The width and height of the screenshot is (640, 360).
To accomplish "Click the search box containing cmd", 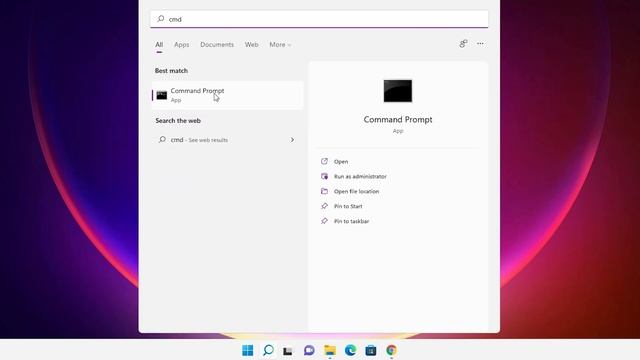I will tap(319, 19).
